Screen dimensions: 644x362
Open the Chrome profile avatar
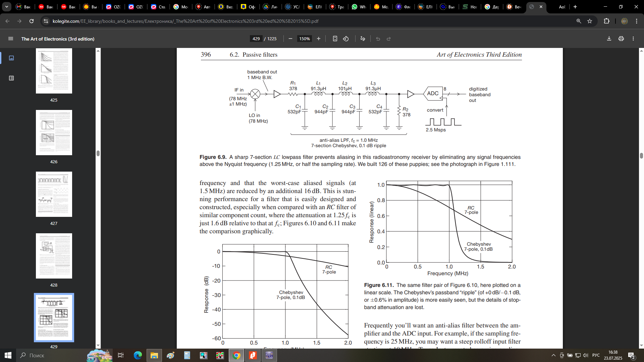click(x=625, y=21)
